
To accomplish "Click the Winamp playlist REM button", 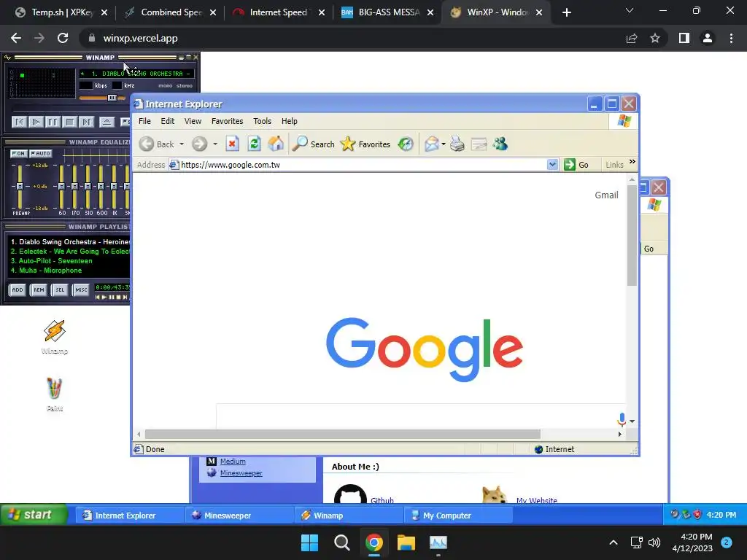I will [39, 289].
